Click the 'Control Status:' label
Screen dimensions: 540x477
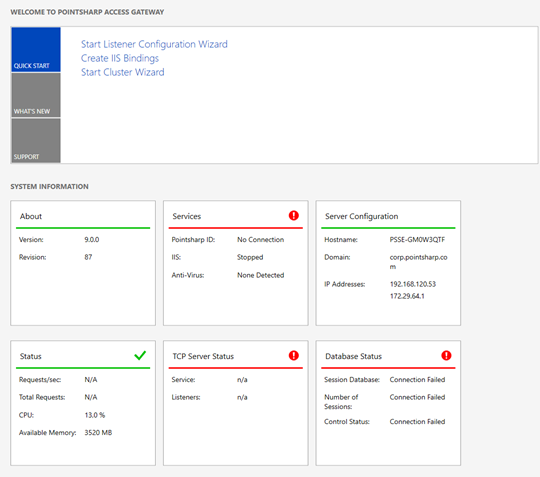tap(347, 422)
